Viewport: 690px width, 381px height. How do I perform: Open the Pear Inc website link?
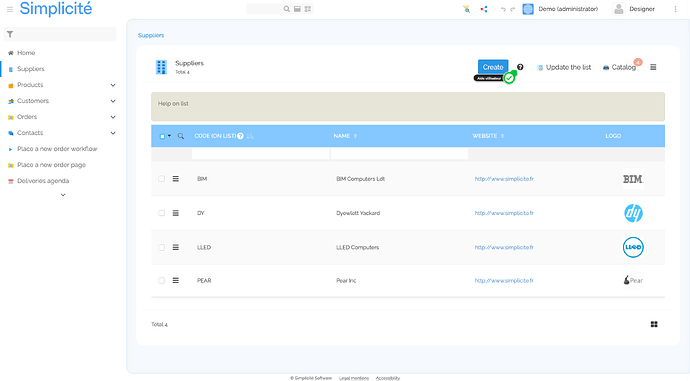(x=504, y=280)
